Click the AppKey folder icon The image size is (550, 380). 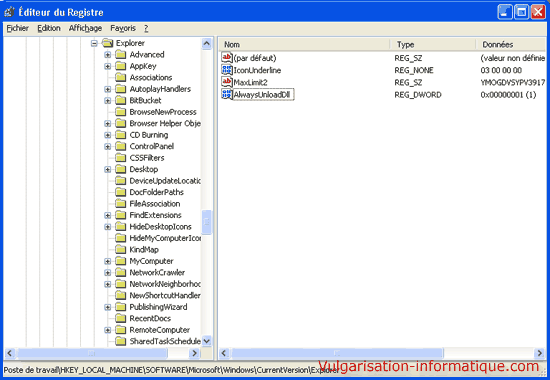pyautogui.click(x=121, y=66)
